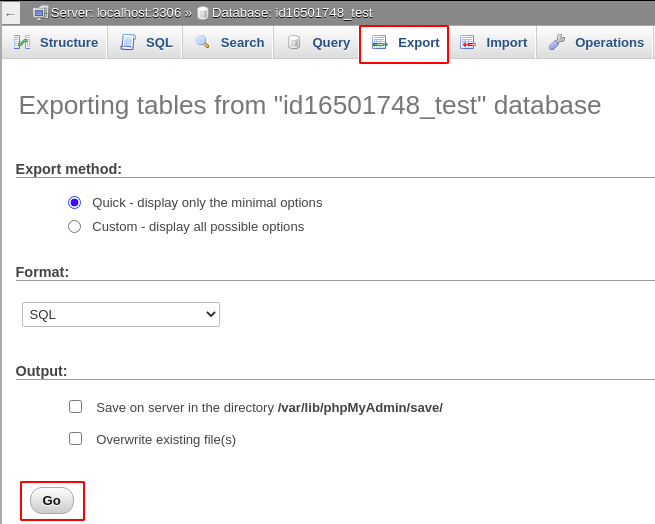
Task: Enable Save on server checkbox
Action: [x=75, y=406]
